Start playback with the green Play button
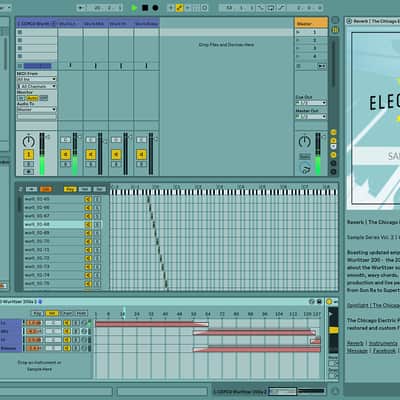 134,8
